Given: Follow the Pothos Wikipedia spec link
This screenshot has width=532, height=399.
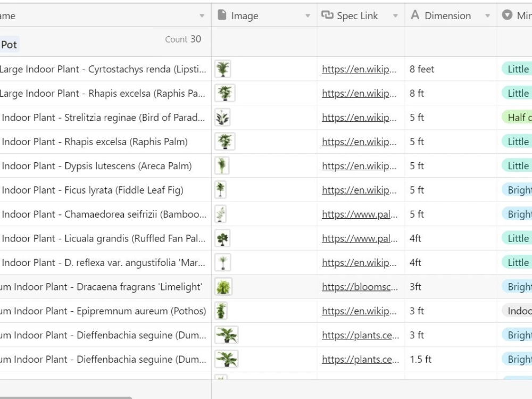Looking at the screenshot, I should [359, 311].
